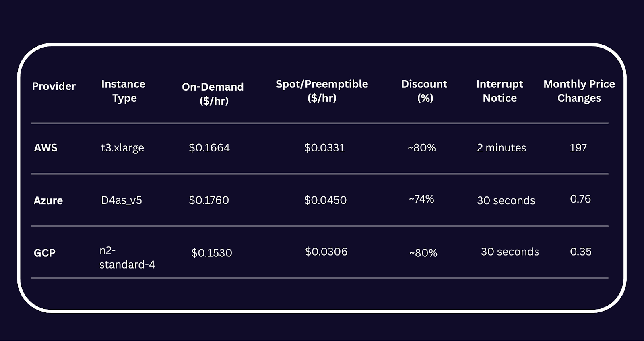
Task: Click the $0.1664 on-demand price
Action: (x=209, y=148)
